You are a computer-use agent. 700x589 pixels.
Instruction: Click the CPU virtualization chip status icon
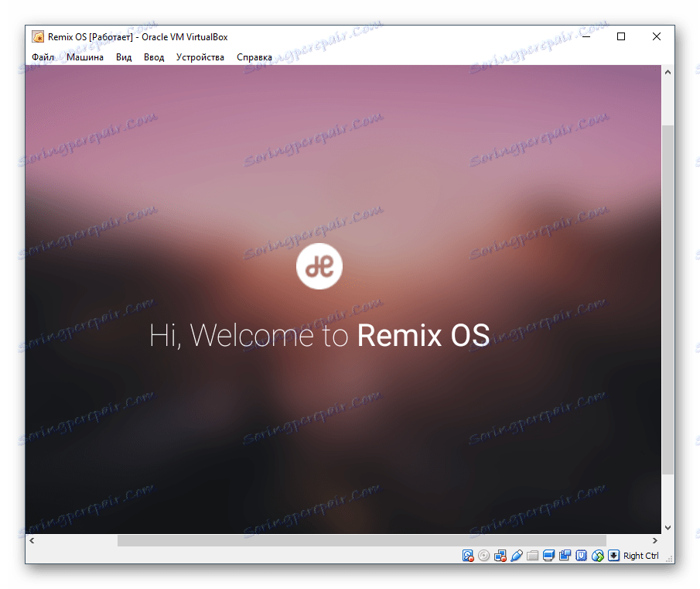coord(581,556)
